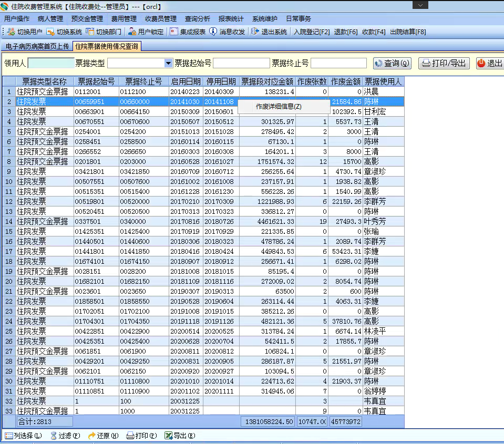Sort by 票据使用人 column header
Viewport: 504px width, 444px height.
[384, 81]
